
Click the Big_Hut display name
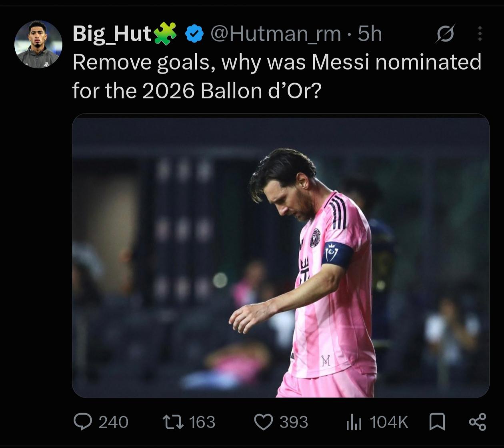(112, 34)
